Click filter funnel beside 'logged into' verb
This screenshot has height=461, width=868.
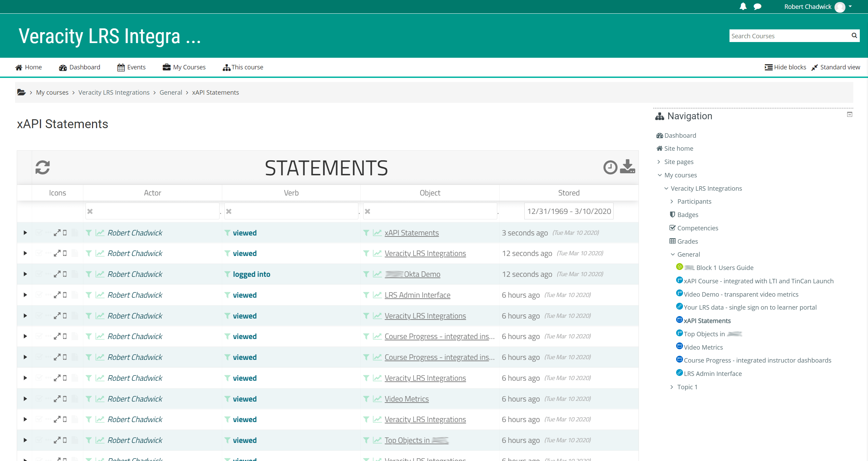click(227, 274)
